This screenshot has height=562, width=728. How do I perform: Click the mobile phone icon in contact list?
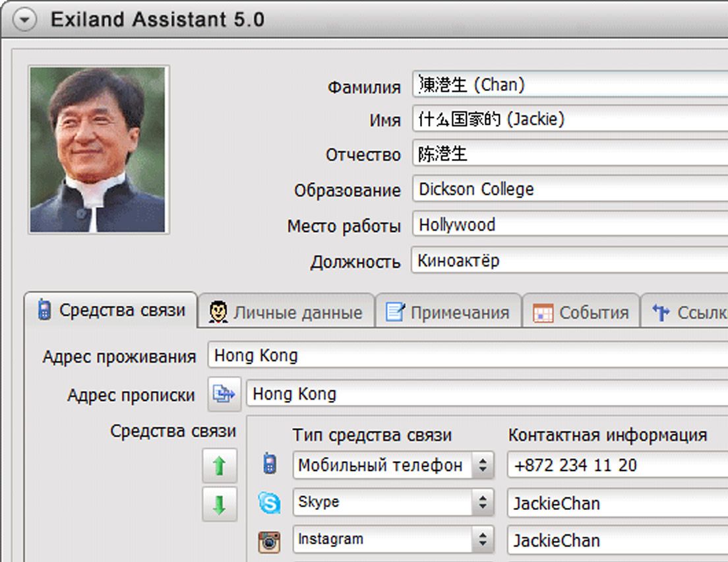269,464
